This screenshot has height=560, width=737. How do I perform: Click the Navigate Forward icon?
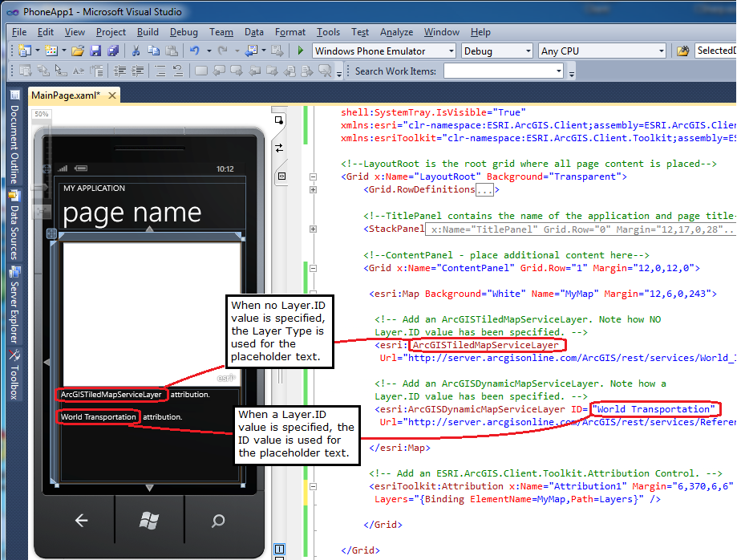pos(277,51)
